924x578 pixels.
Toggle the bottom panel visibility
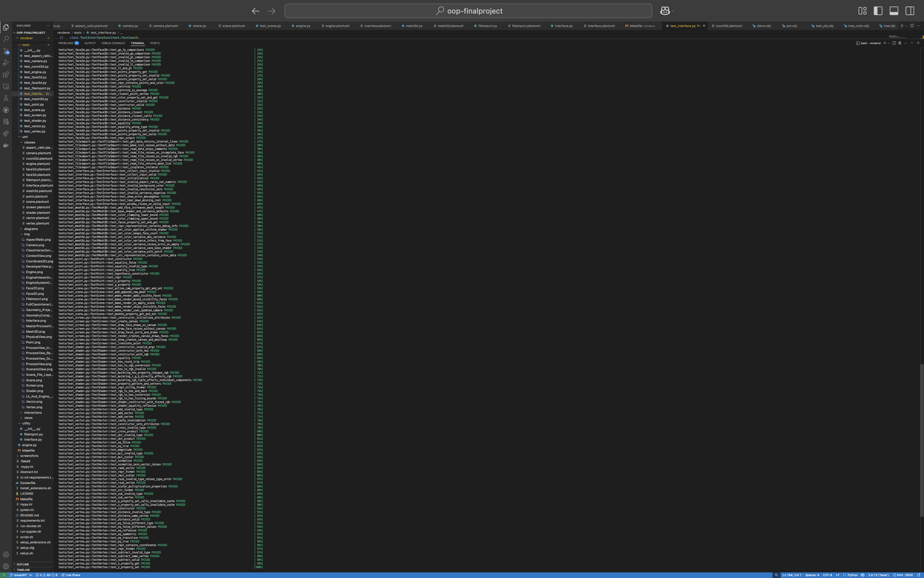coord(894,11)
